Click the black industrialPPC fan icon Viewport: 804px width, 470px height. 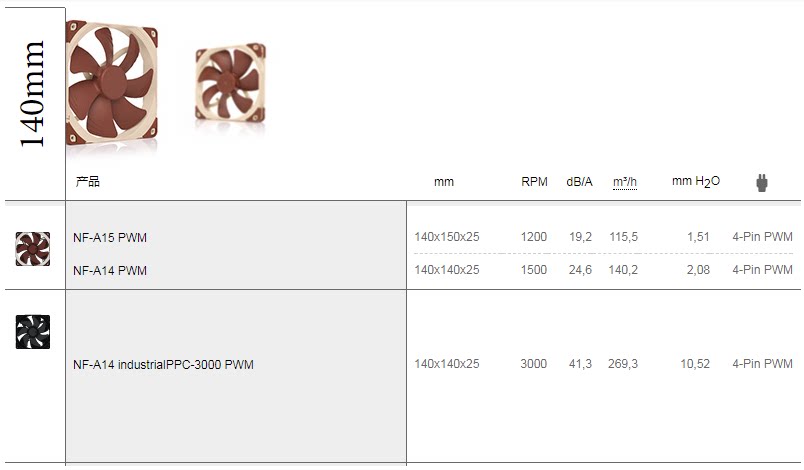33,332
